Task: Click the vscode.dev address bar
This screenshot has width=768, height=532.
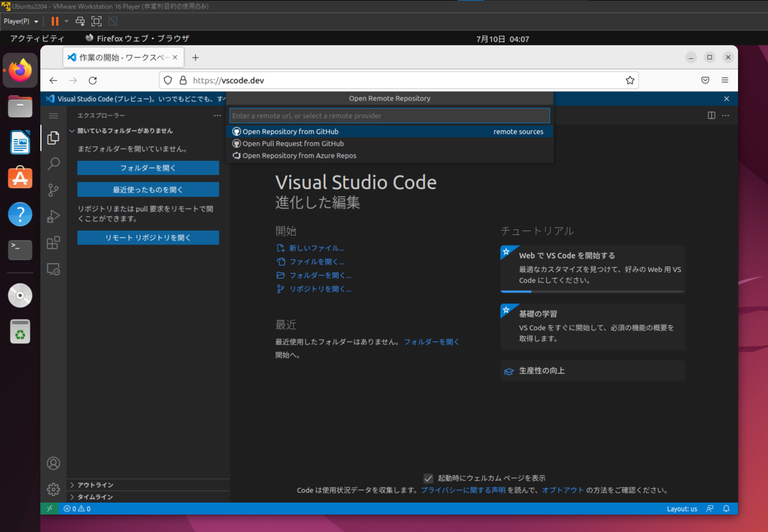Action: tap(399, 81)
